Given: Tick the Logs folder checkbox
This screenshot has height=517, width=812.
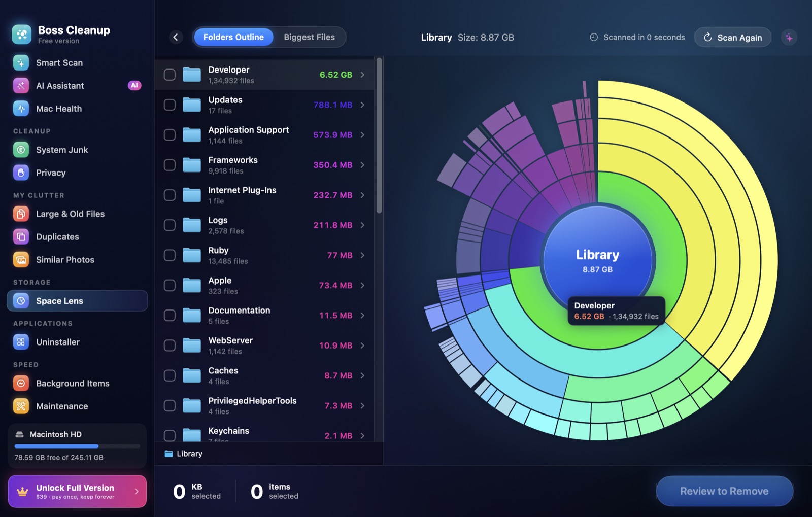Looking at the screenshot, I should [170, 225].
